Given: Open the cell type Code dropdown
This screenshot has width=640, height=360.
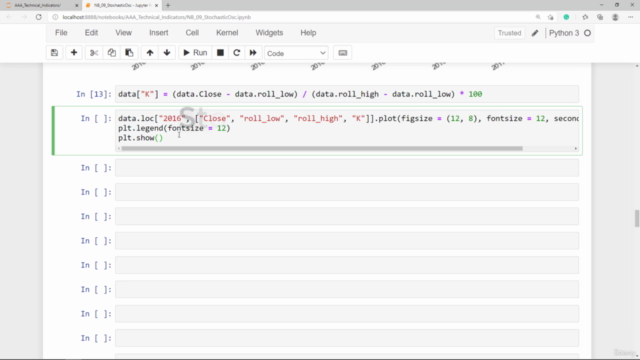Looking at the screenshot, I should tap(296, 53).
